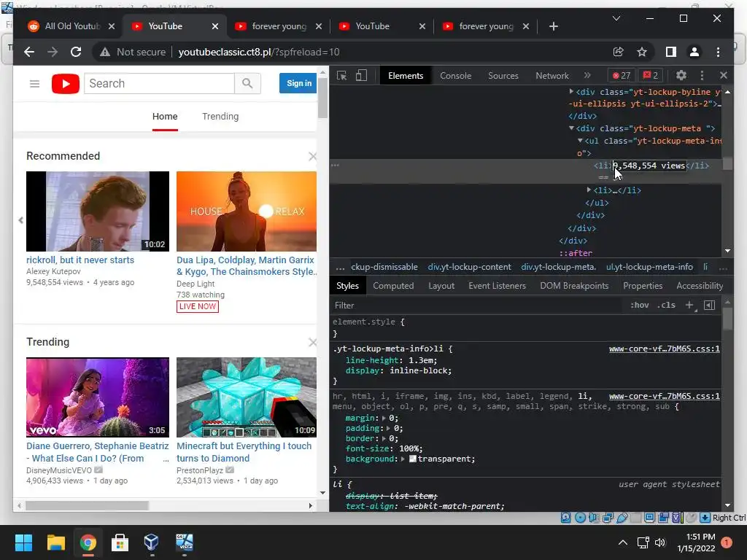Open the first www-core css source link
Screen dimensions: 747x560
coord(664,349)
